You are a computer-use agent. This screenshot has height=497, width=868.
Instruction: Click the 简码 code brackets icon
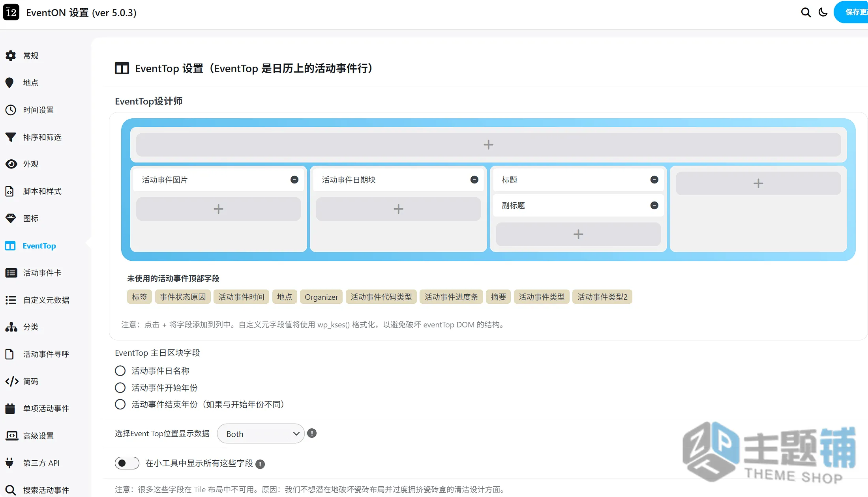[x=12, y=381]
